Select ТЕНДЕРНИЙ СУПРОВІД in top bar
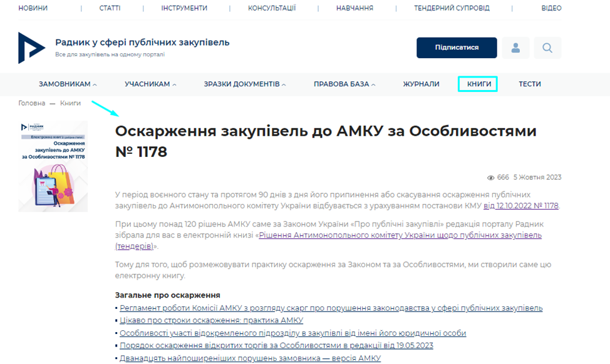The image size is (610, 364). tap(452, 8)
